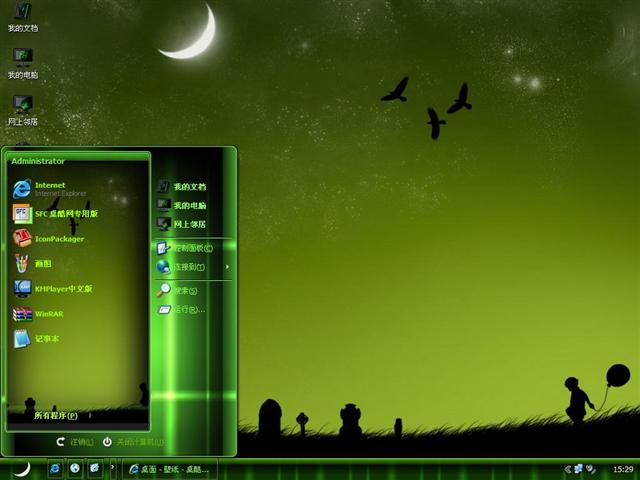Screen dimensions: 640x480
Task: Launch IconPackager from start menu
Action: click(48, 239)
